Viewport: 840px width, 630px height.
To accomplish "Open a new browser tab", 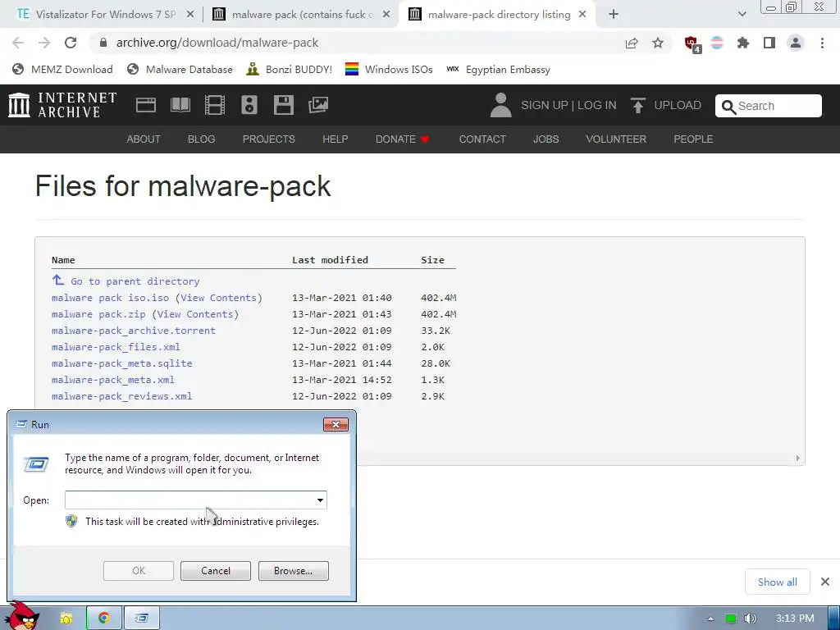I will click(614, 15).
